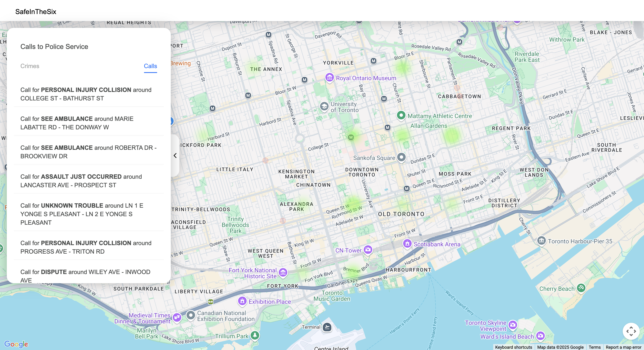The height and width of the screenshot is (350, 644).
Task: Open the Keyboard shortcuts button
Action: [513, 347]
